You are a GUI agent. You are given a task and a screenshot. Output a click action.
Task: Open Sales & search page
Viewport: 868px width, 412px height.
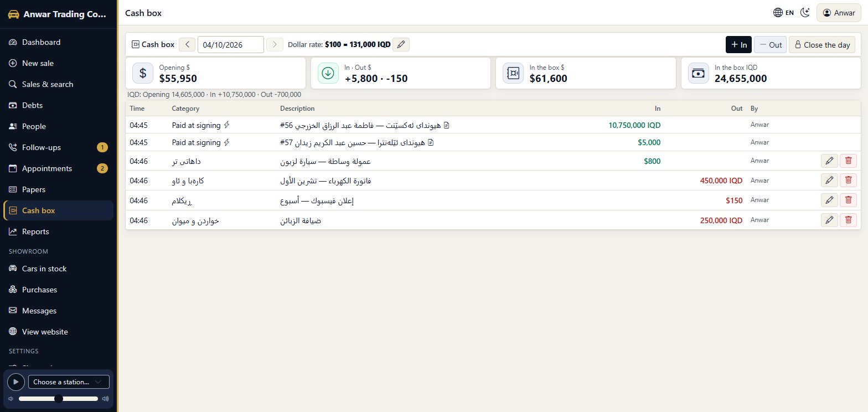[59, 84]
